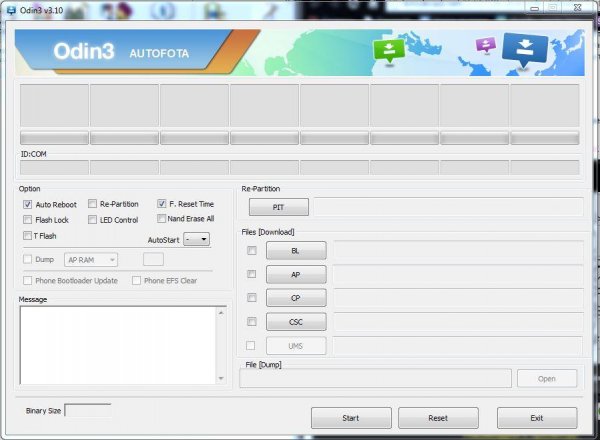
Task: Tick the checkbox beside the UMS button
Action: [x=251, y=345]
